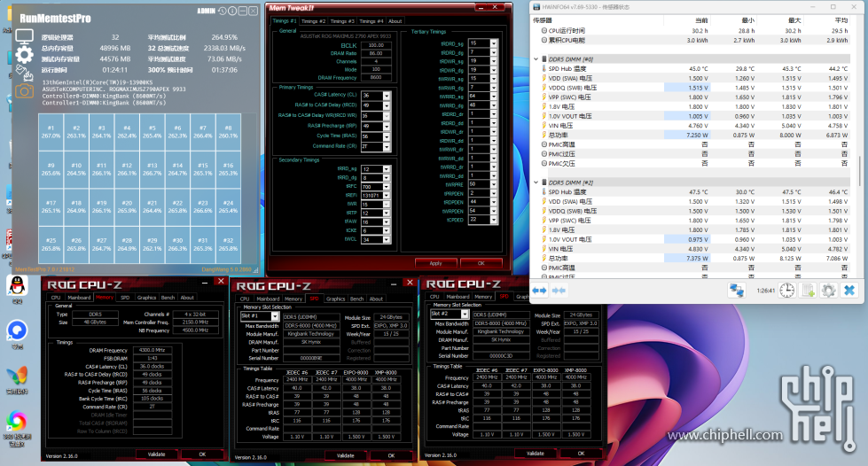The width and height of the screenshot is (868, 466).
Task: Click '当前' column header in HWiNFO
Action: coord(701,19)
